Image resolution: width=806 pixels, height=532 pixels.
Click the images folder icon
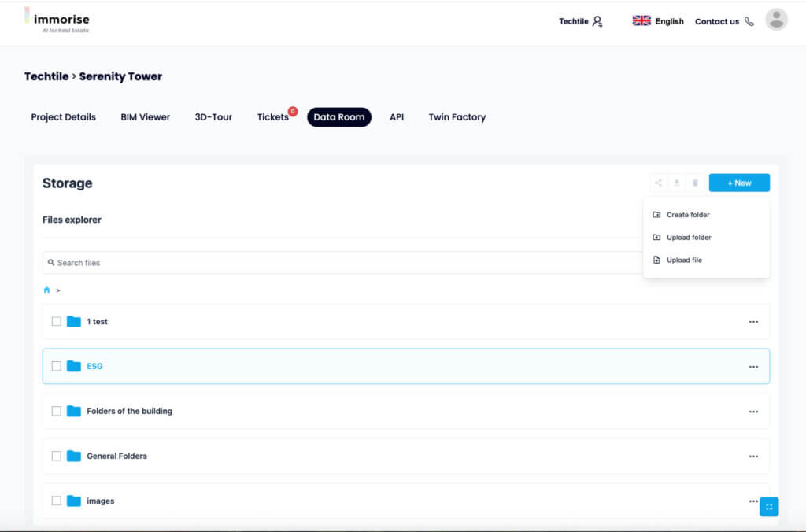click(73, 501)
